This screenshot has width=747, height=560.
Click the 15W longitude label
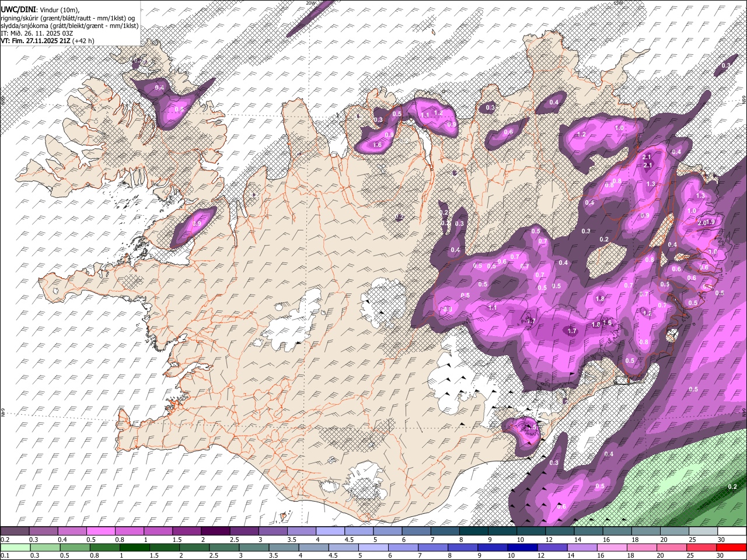[x=618, y=3]
